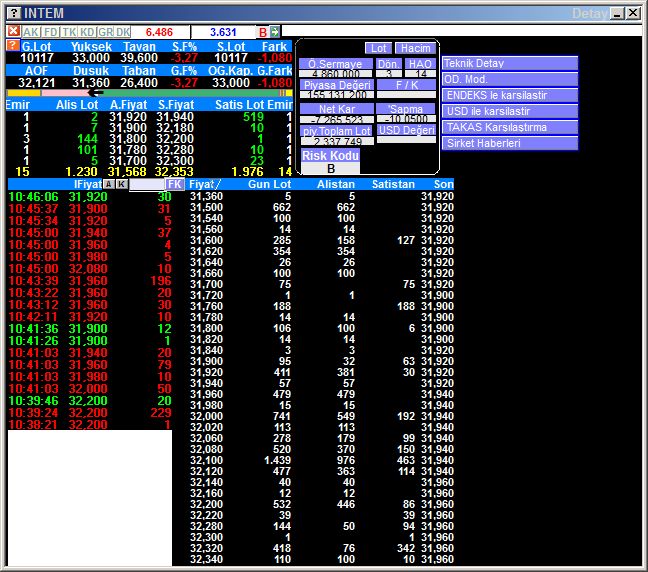
Task: Click the Dön. label
Action: [x=388, y=64]
